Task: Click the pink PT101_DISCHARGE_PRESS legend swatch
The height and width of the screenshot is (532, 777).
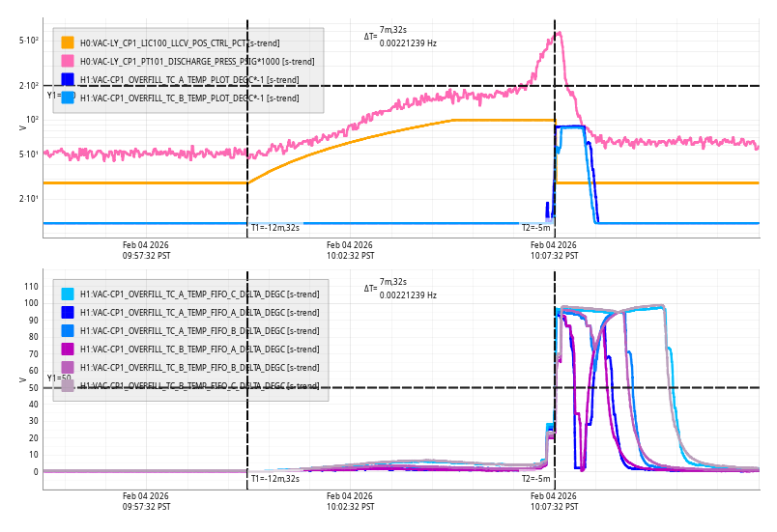Action: (68, 61)
